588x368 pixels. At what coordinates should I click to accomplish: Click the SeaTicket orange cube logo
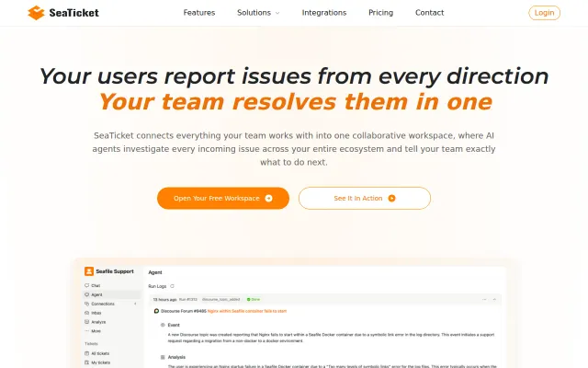click(36, 13)
